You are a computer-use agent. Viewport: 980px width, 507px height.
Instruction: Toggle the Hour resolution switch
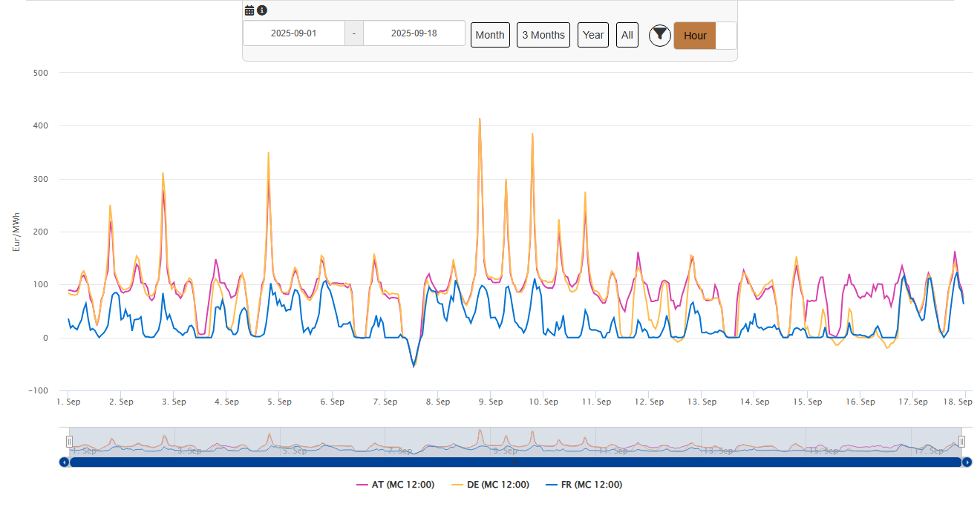(x=705, y=36)
